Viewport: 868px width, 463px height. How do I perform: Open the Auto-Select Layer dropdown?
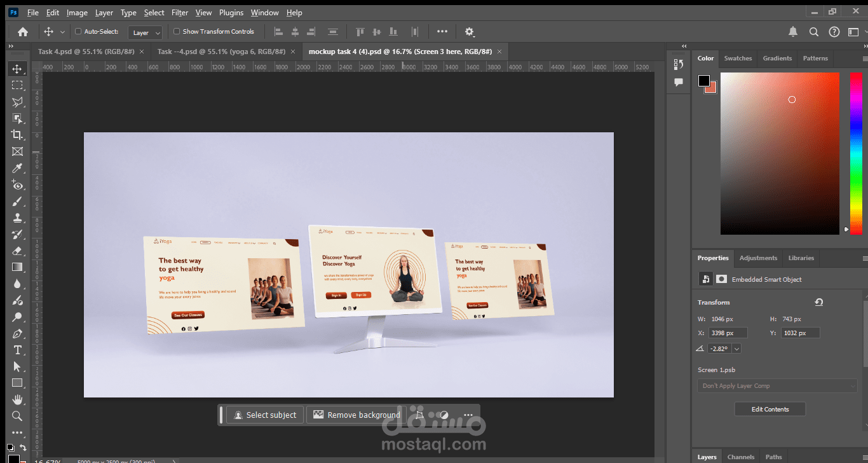[x=146, y=32]
